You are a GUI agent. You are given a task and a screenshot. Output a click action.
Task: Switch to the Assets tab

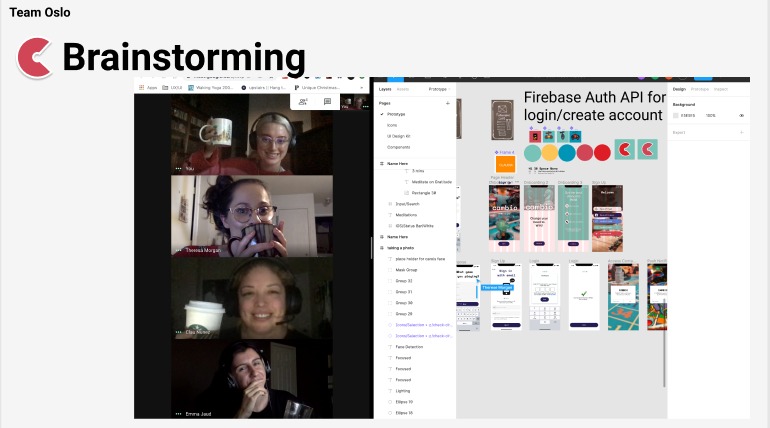coord(403,89)
